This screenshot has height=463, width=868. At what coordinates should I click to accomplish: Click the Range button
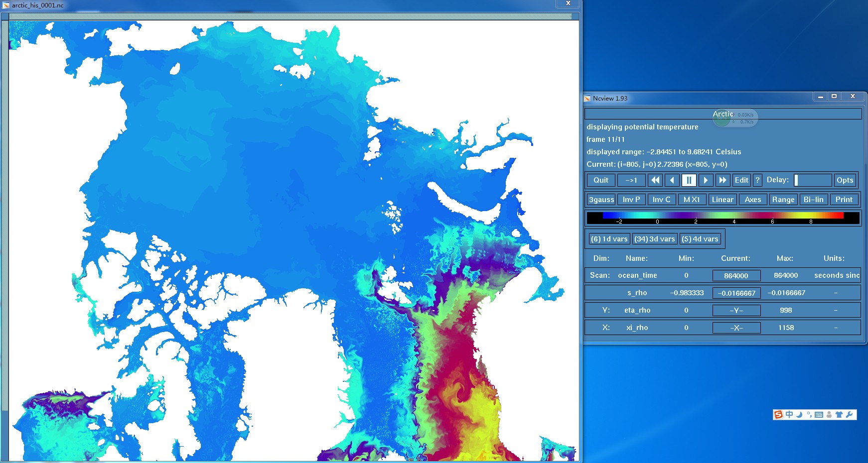[x=783, y=200]
